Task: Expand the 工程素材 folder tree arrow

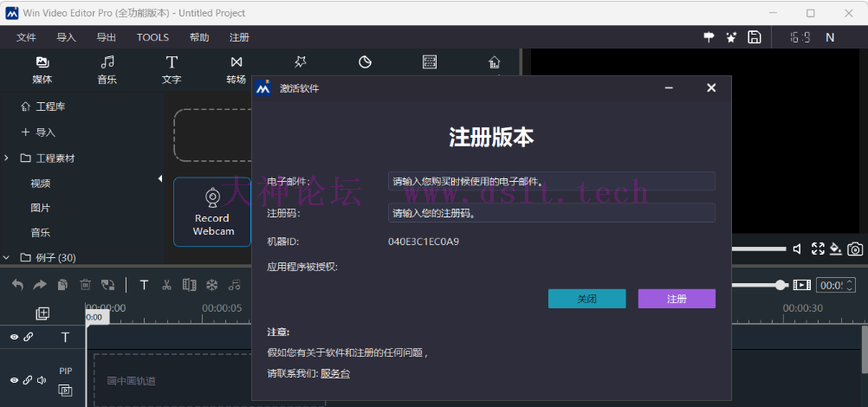Action: pyautogui.click(x=7, y=158)
